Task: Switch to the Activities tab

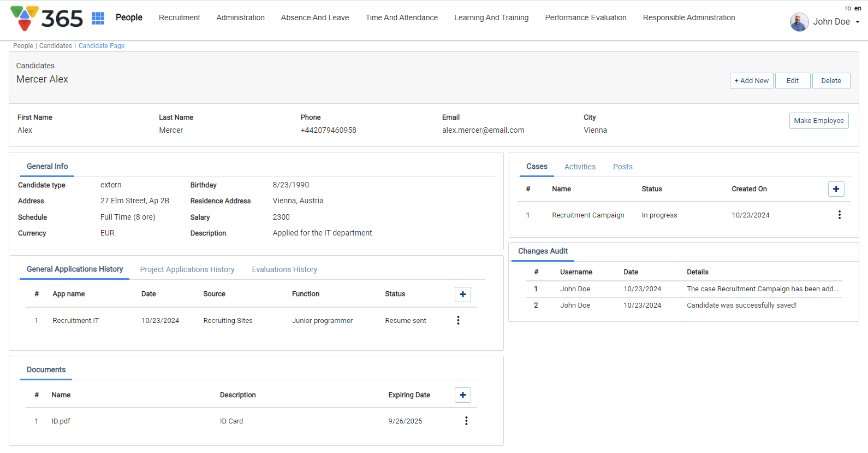Action: (x=580, y=167)
